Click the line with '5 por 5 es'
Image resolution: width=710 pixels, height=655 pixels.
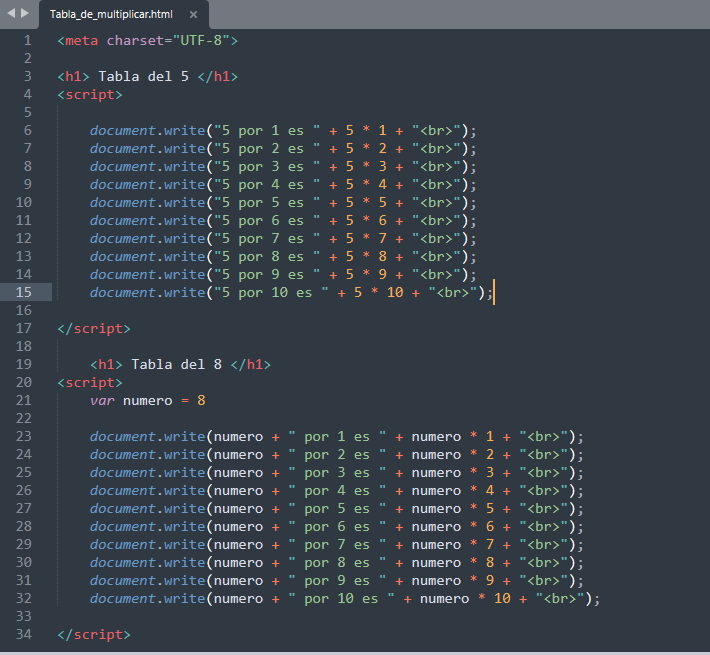283,203
